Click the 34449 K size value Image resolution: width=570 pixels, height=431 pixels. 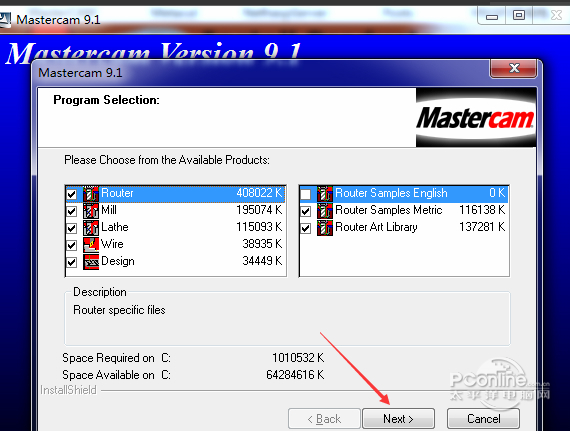tap(262, 261)
